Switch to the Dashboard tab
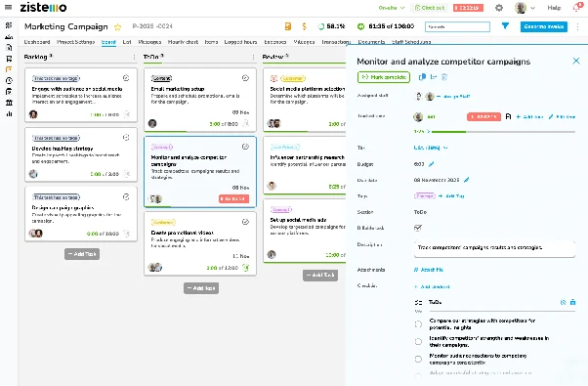This screenshot has width=588, height=386. pyautogui.click(x=37, y=42)
